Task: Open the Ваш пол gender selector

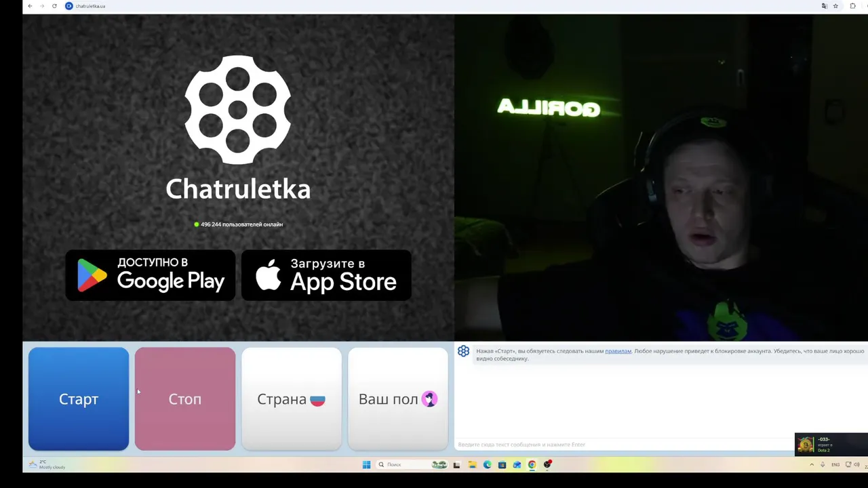Action: [x=398, y=399]
